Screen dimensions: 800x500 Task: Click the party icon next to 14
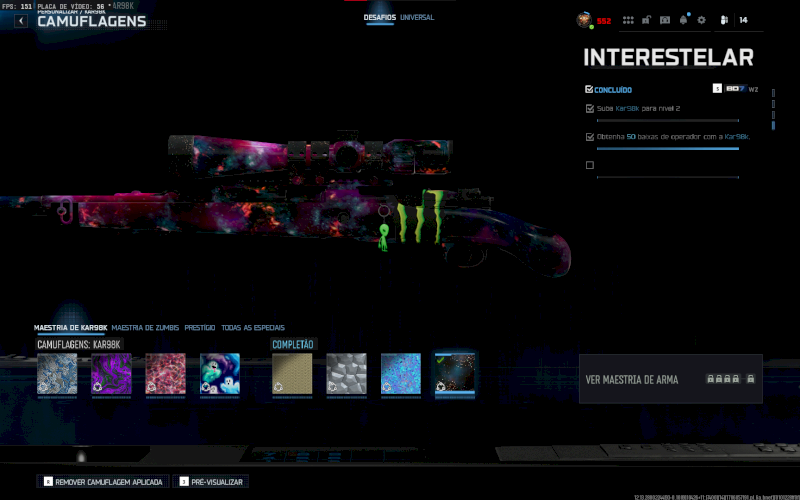point(724,20)
